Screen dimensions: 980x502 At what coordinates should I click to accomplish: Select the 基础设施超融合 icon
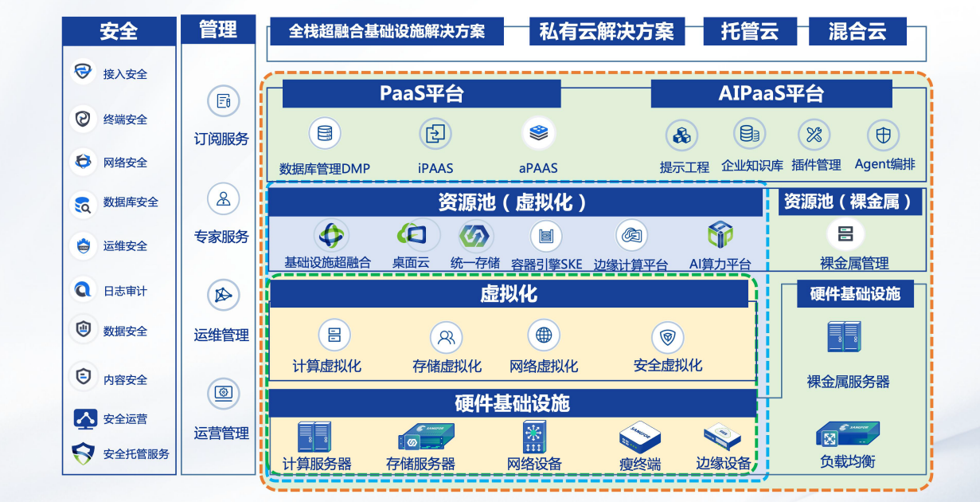pyautogui.click(x=330, y=236)
